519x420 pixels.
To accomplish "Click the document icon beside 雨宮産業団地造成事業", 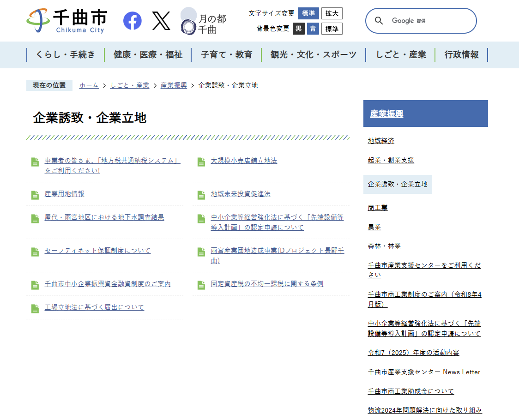I will [x=201, y=252].
